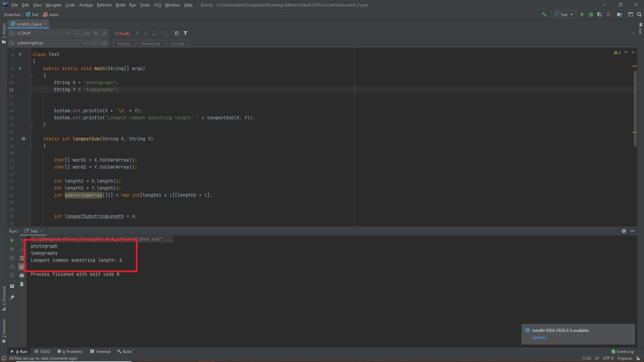This screenshot has width=644, height=362.
Task: Clear all output trash icon
Action: pyautogui.click(x=22, y=284)
